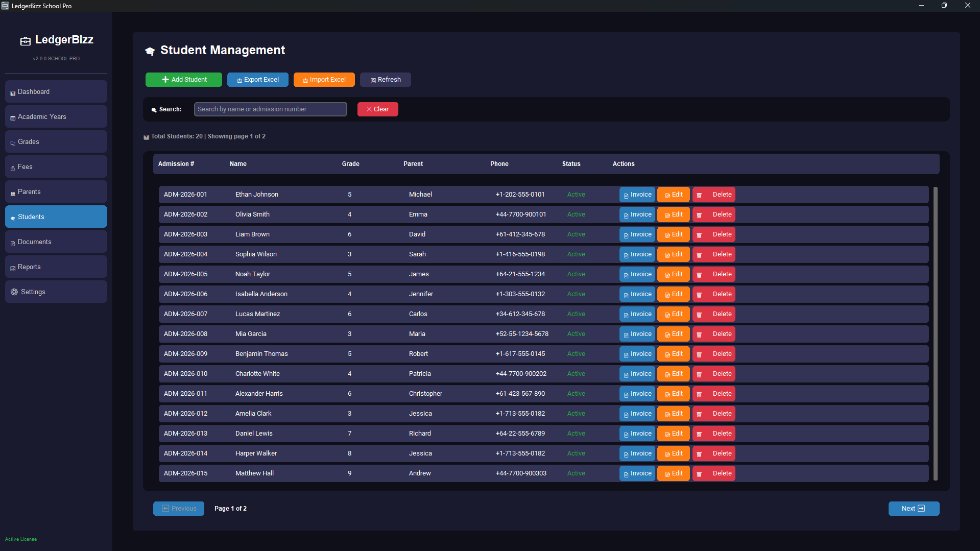Open Invoice for Ethan Johnson
The image size is (980, 551).
(x=637, y=195)
